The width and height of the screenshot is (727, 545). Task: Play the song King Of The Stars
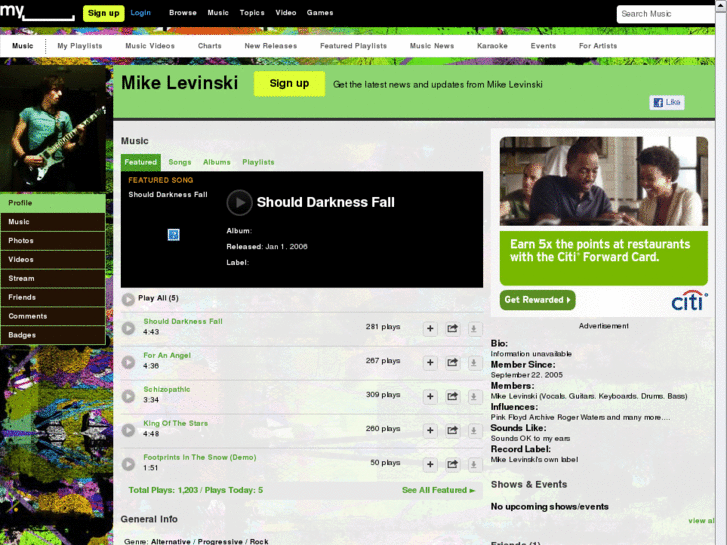[x=128, y=430]
